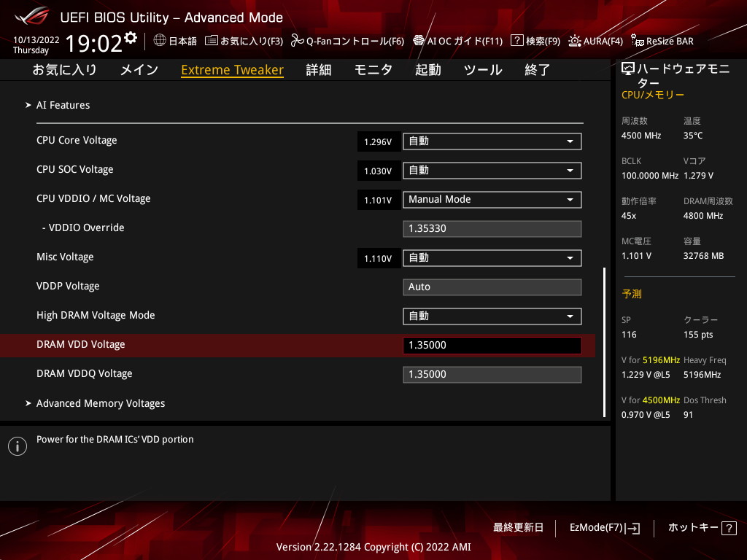Click 4800 MHz DRAM frequency value
The image size is (747, 560).
[x=703, y=216]
